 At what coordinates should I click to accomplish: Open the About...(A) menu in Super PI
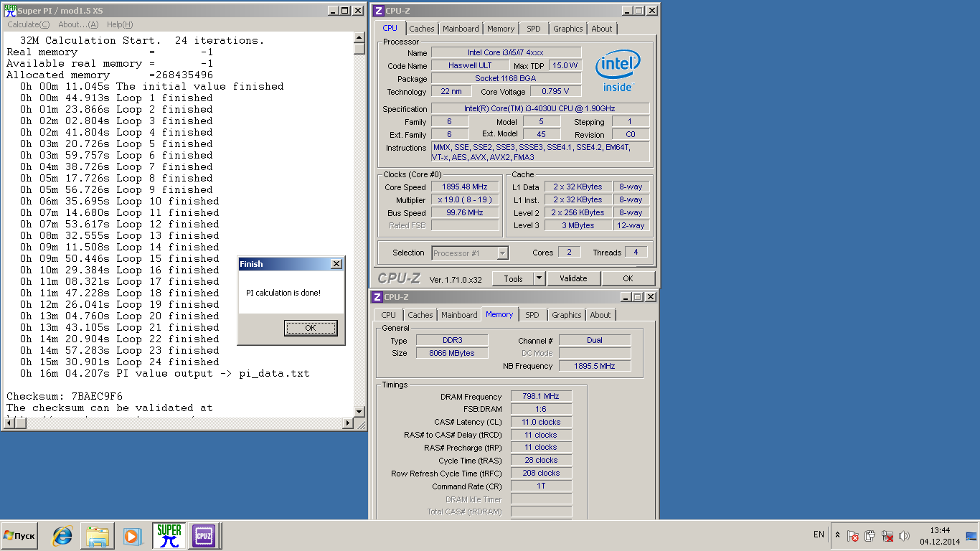click(x=78, y=24)
